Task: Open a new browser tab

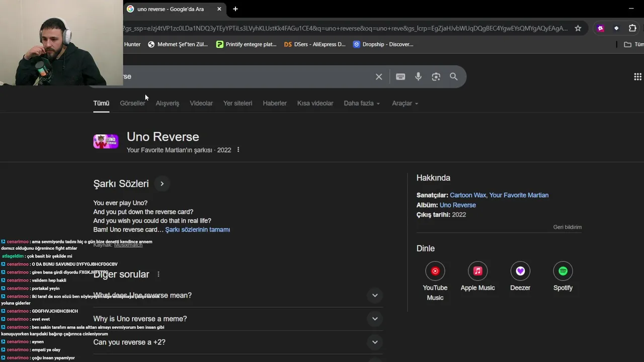Action: [x=235, y=9]
